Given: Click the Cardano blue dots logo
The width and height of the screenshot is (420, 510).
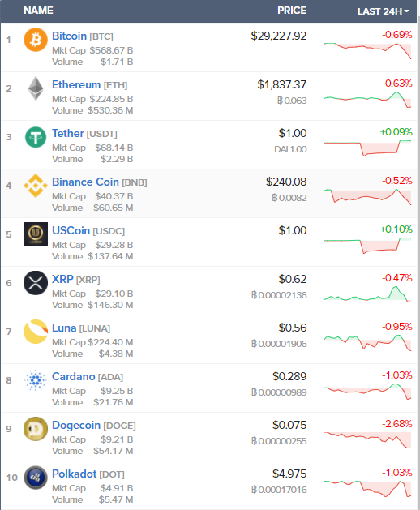Looking at the screenshot, I should coord(36,380).
